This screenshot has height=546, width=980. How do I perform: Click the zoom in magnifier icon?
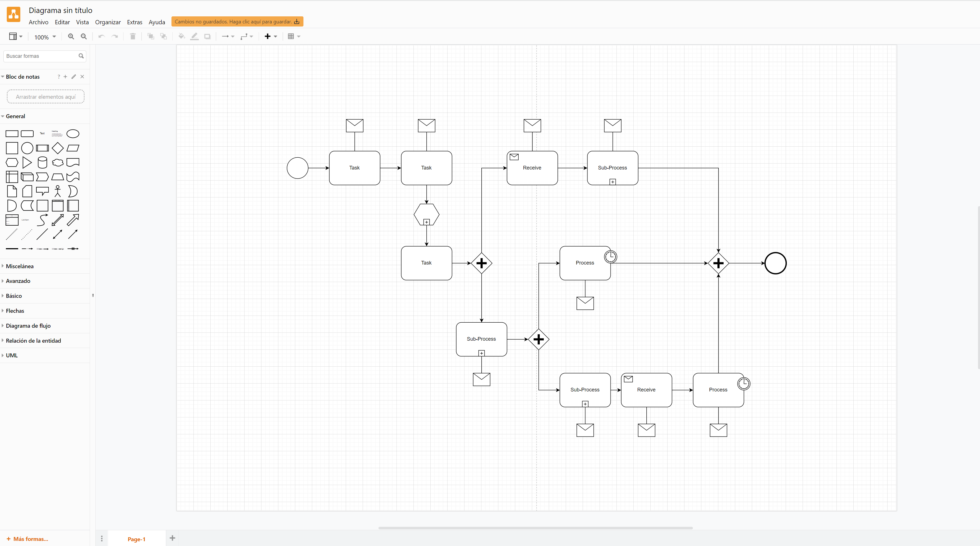click(x=71, y=37)
